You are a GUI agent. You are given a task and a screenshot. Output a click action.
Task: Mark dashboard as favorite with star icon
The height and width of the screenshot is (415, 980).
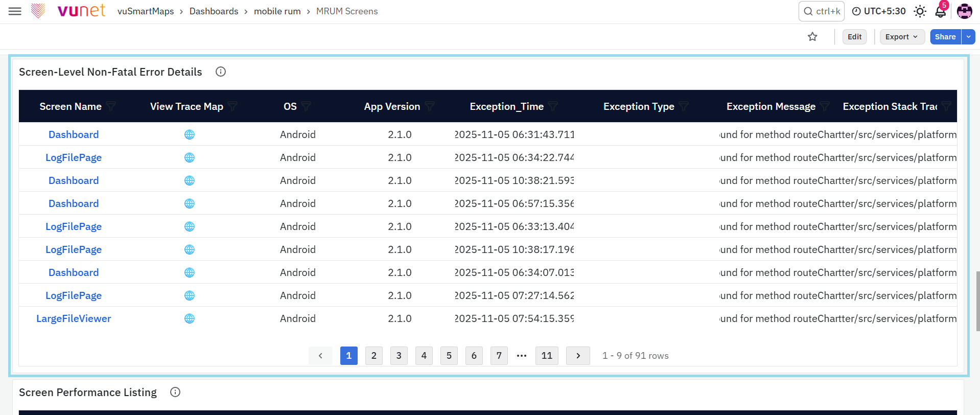(x=812, y=37)
